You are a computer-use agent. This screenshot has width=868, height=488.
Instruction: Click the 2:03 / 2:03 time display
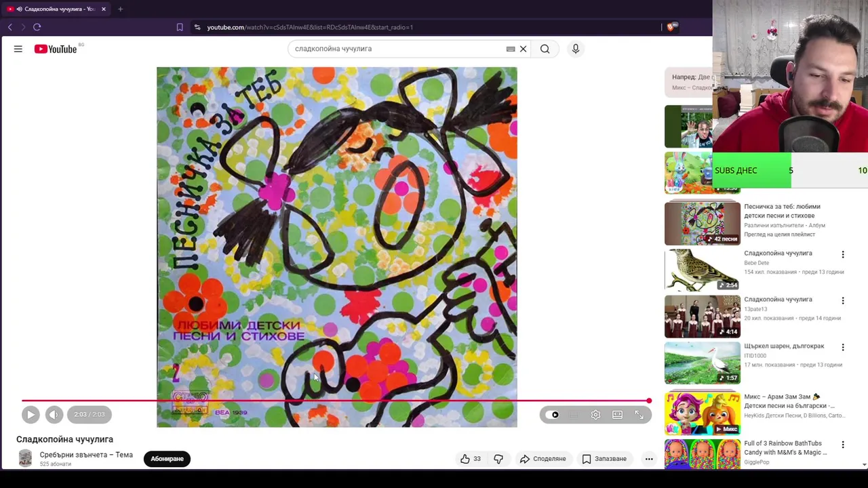click(90, 415)
